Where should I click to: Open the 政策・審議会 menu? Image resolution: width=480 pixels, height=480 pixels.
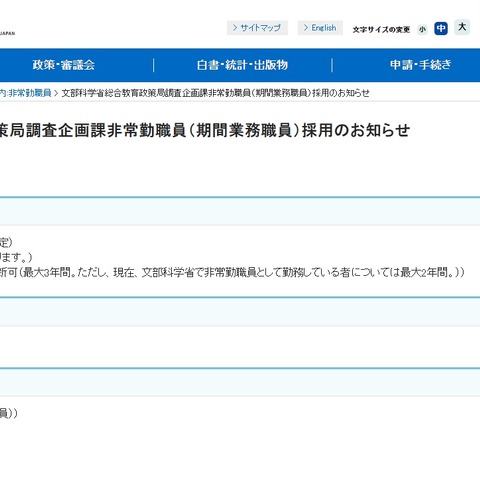point(63,65)
